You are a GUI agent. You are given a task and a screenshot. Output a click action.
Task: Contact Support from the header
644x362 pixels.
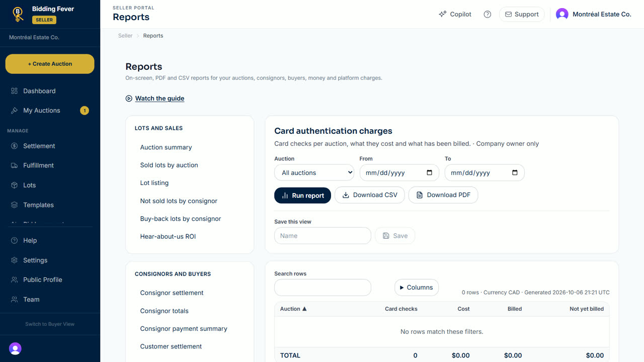tap(522, 14)
